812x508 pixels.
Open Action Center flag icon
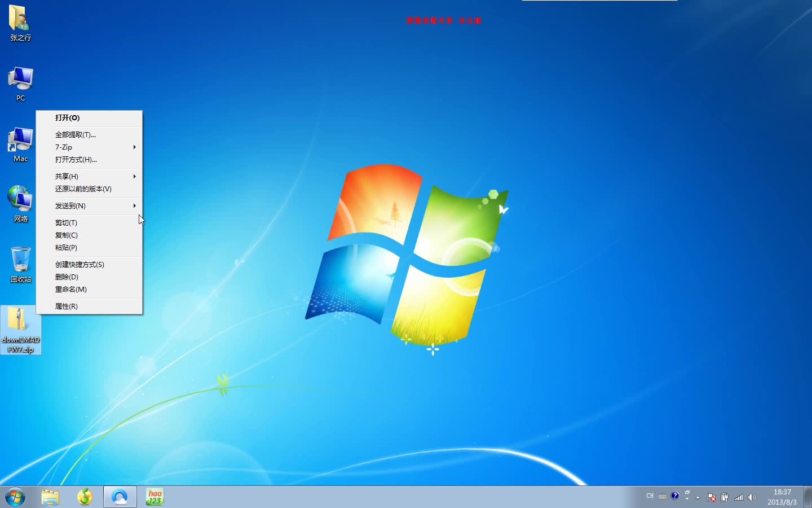tap(712, 497)
